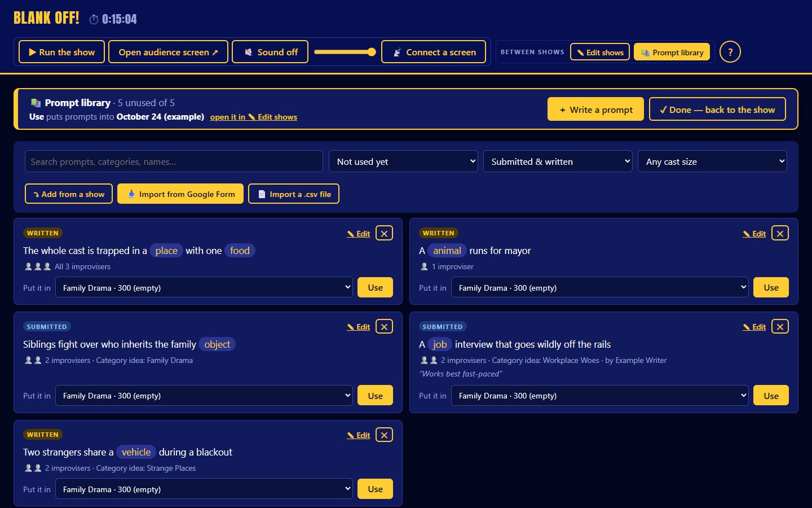
Task: Click Import from Google Form
Action: pos(180,194)
